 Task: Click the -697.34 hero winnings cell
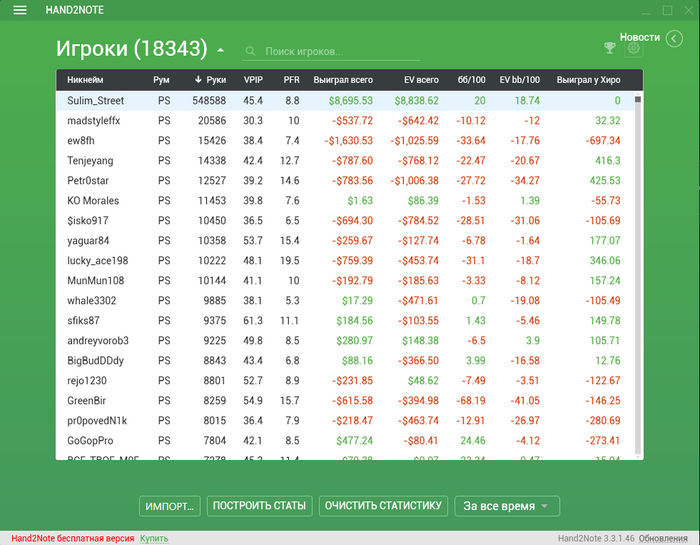tap(603, 141)
